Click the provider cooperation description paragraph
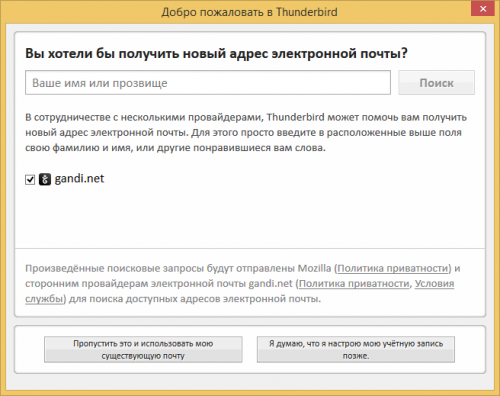 (246, 132)
